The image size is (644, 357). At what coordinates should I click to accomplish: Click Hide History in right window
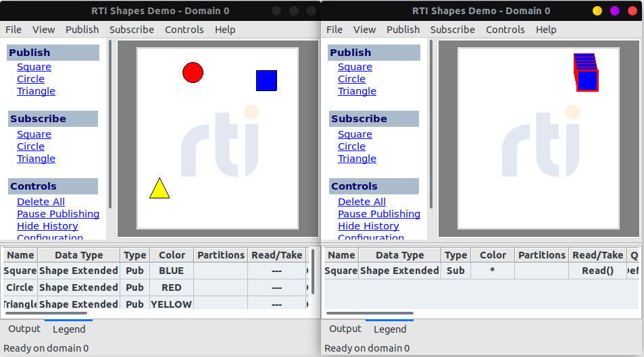coord(368,226)
